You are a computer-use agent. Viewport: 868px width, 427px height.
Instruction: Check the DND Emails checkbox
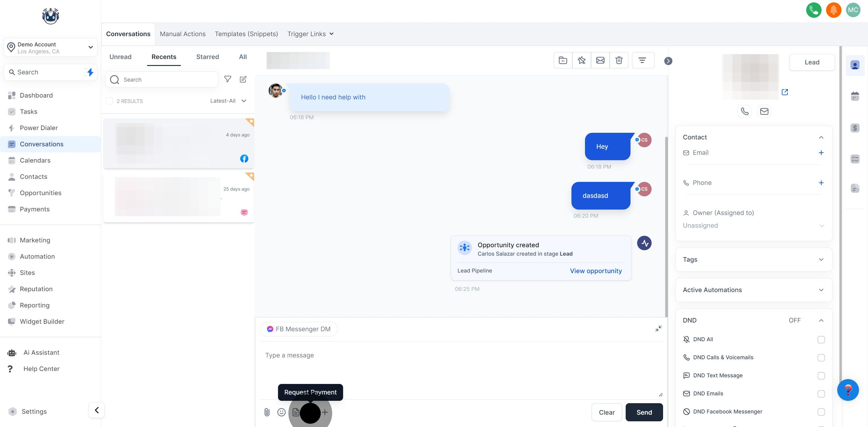(821, 394)
